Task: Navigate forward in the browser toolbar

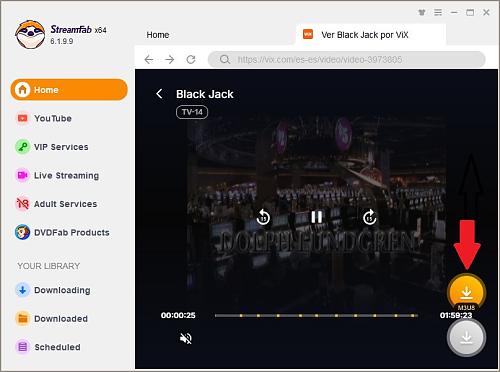Action: (170, 60)
